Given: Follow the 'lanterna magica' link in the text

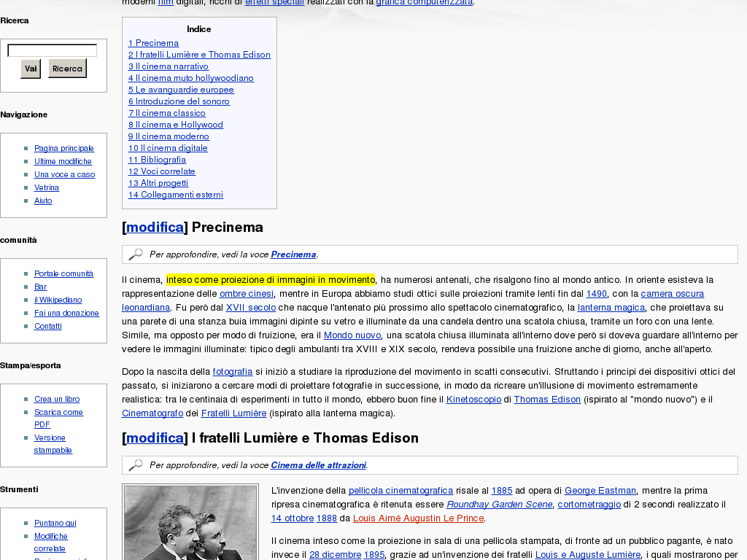Looking at the screenshot, I should [x=611, y=308].
